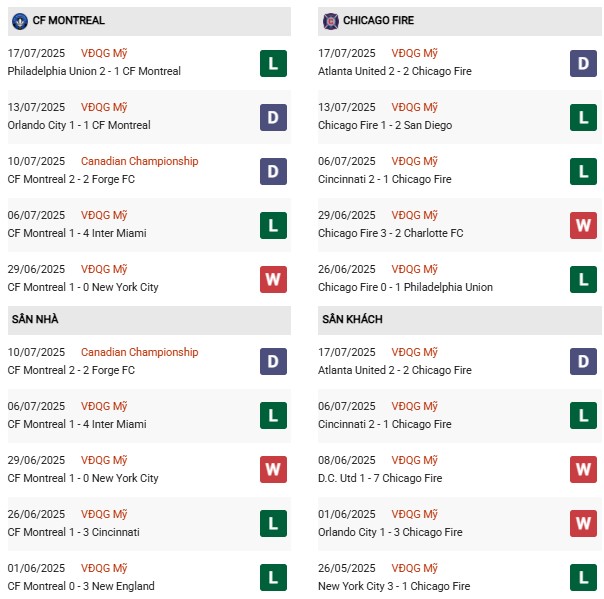Open match Cincinnati 2 - 1 Chicago Fire under Sân Khách

(384, 425)
